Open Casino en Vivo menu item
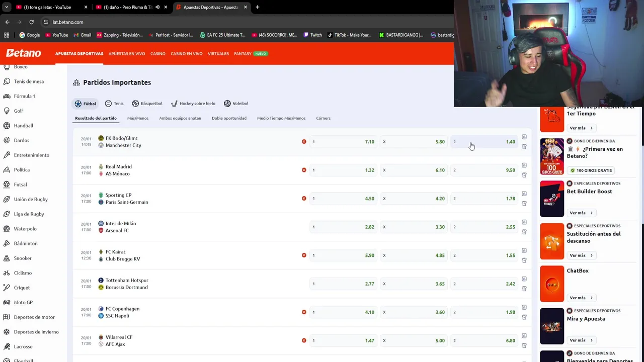 pyautogui.click(x=187, y=54)
